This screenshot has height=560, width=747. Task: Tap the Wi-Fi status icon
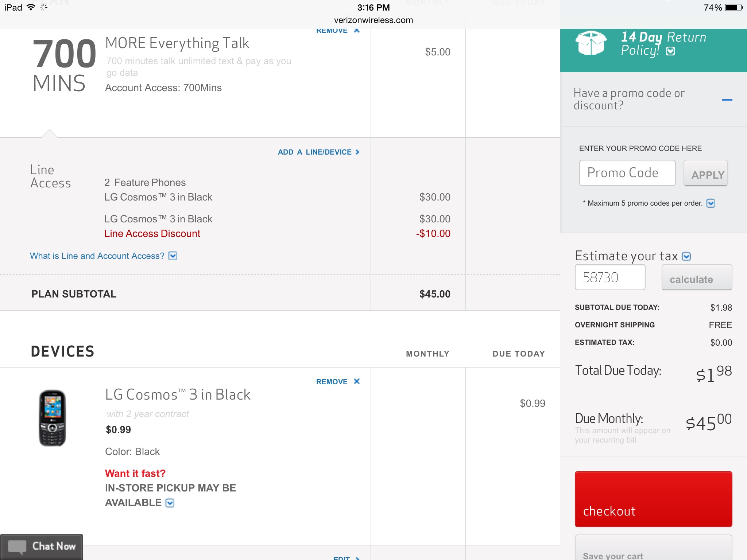pyautogui.click(x=31, y=7)
